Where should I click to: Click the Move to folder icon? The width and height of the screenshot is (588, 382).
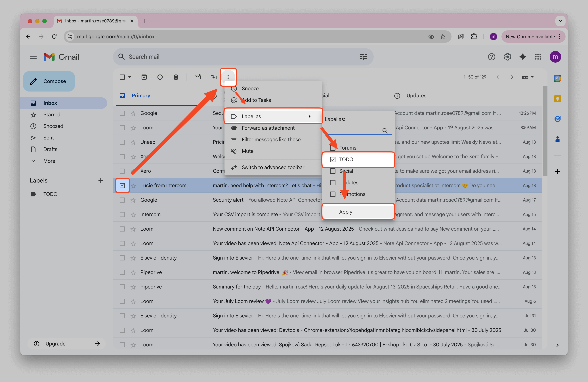(213, 77)
